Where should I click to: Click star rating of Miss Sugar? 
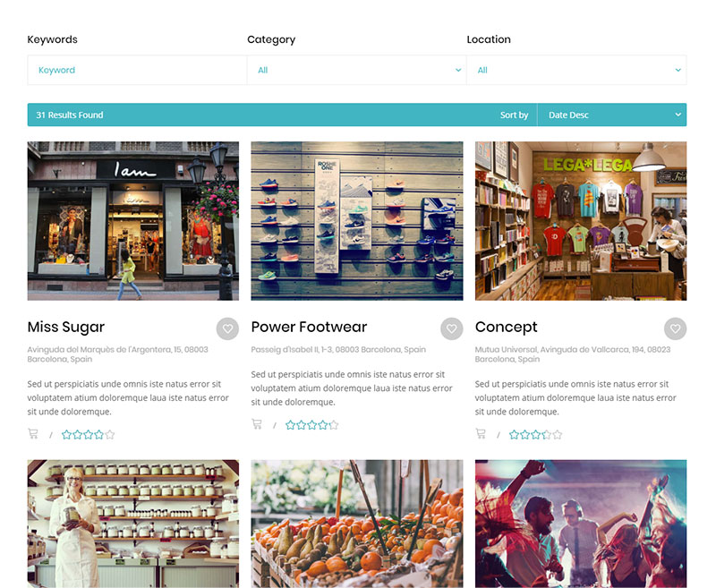tap(88, 435)
